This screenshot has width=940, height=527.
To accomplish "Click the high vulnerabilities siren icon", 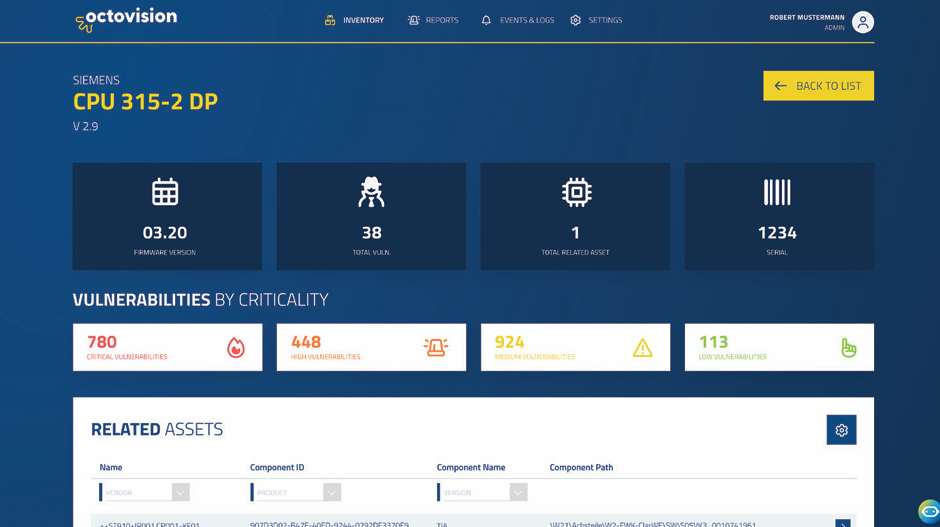I will point(436,347).
